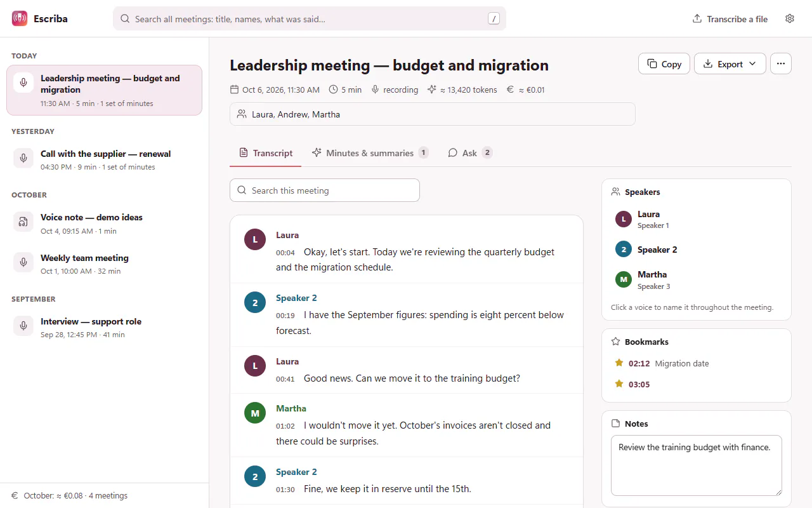Click the Speakers panel header icon
This screenshot has height=508, width=812.
(615, 192)
